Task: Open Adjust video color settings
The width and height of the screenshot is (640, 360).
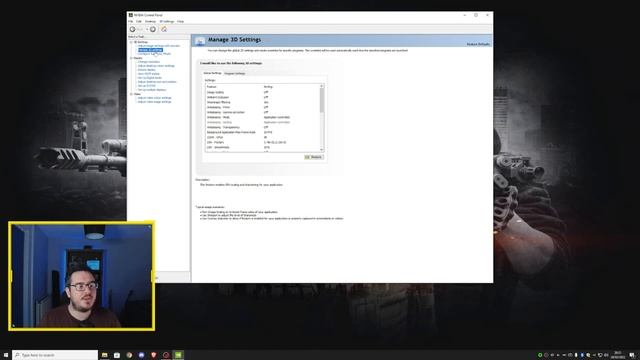Action: point(155,98)
